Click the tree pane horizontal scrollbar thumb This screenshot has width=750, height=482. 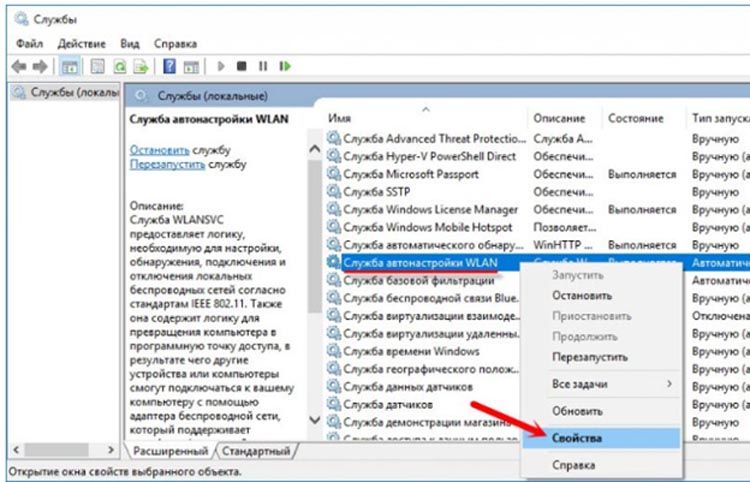point(56,450)
